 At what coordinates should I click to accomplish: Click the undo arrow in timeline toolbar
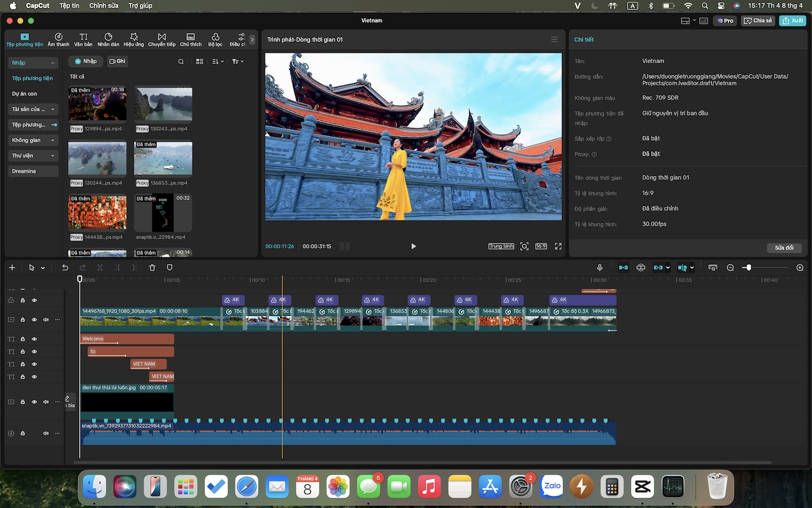pyautogui.click(x=65, y=268)
